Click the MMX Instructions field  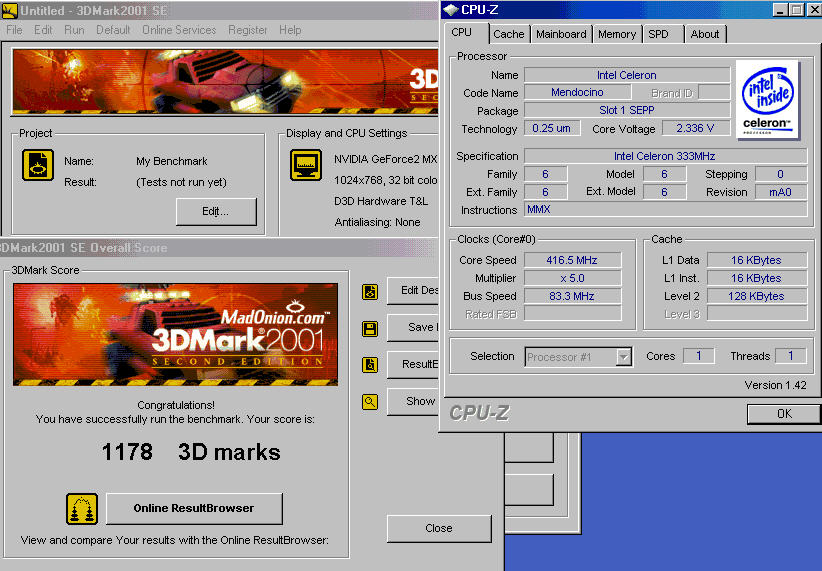tap(665, 210)
